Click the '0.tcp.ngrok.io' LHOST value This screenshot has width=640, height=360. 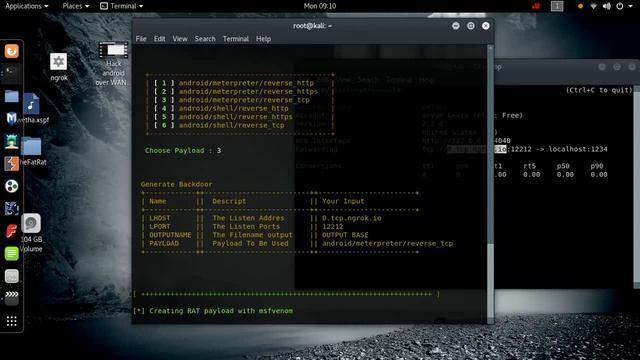point(351,218)
